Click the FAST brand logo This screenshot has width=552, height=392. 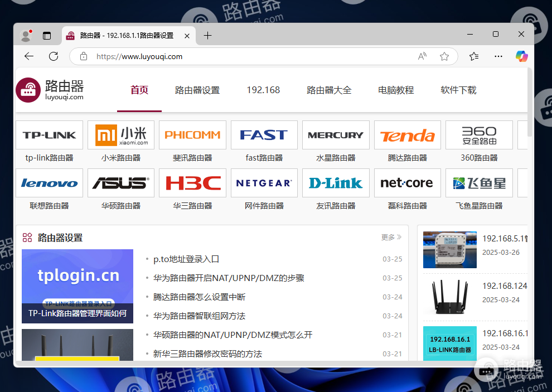(264, 135)
